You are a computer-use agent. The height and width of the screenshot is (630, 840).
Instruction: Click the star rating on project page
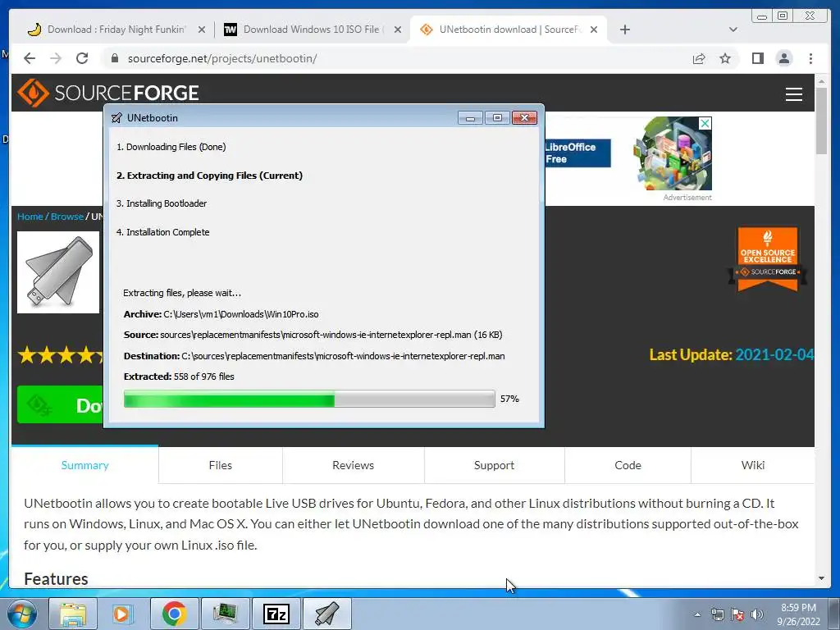61,355
